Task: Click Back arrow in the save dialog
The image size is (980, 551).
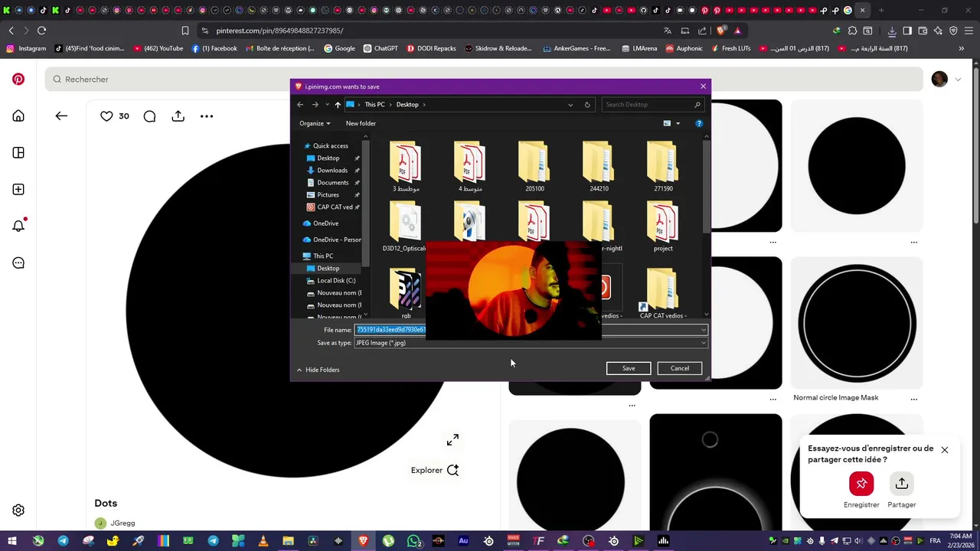Action: click(300, 105)
